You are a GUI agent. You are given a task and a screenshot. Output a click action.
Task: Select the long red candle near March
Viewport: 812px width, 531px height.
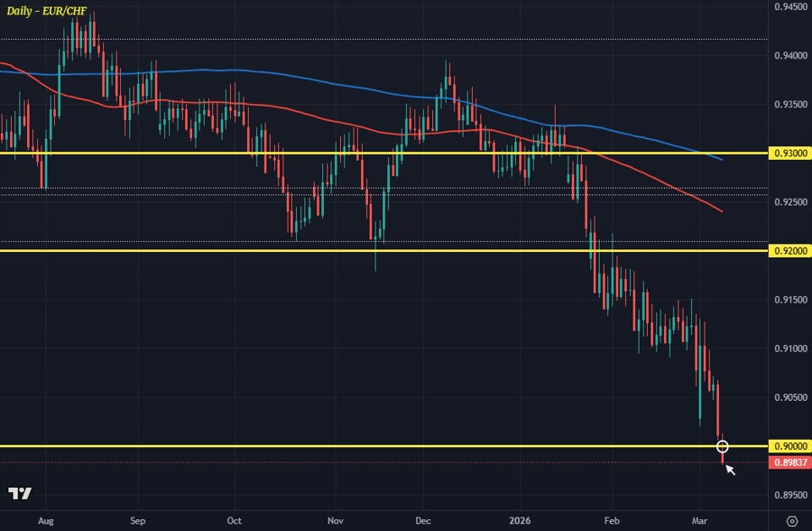[719, 406]
